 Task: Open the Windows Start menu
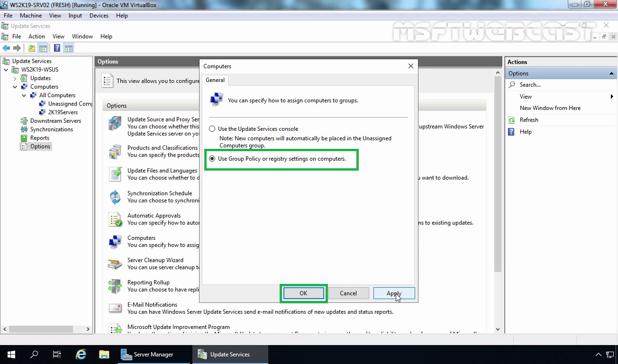click(11, 355)
